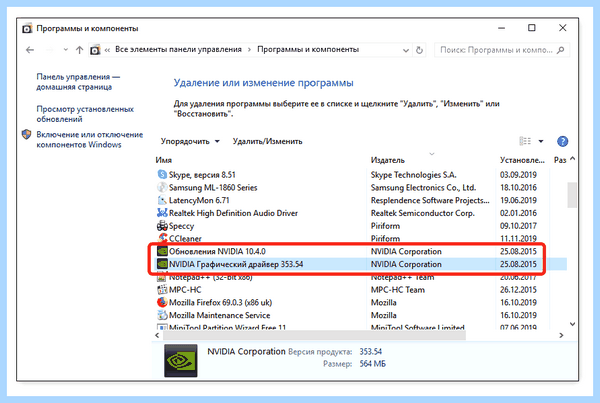Click Realtek High Definition Audio Driver name
600x403 pixels.
(233, 213)
